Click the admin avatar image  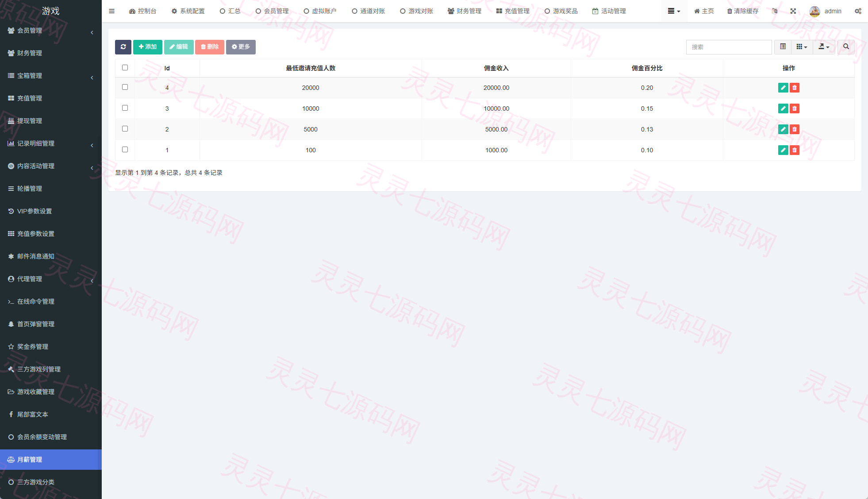(814, 11)
